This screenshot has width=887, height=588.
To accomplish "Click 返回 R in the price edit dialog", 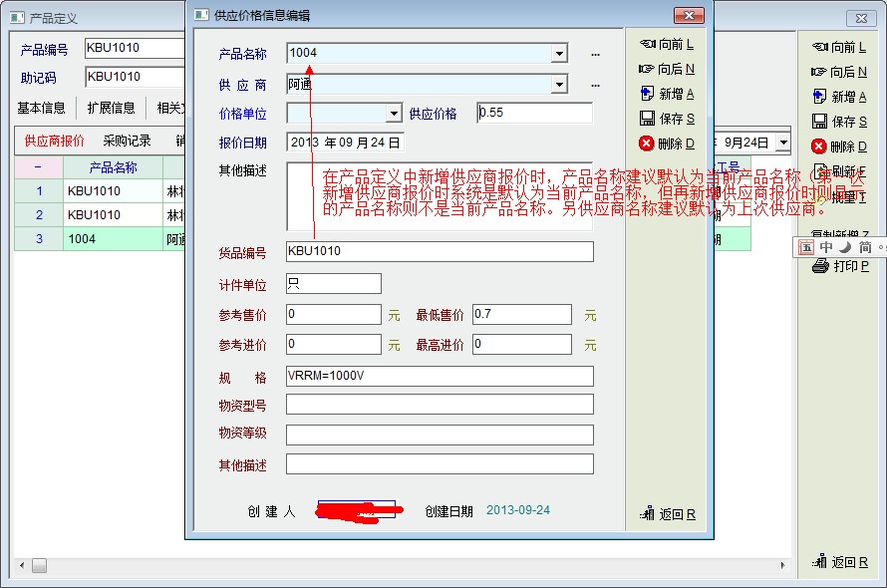I will coord(668,514).
